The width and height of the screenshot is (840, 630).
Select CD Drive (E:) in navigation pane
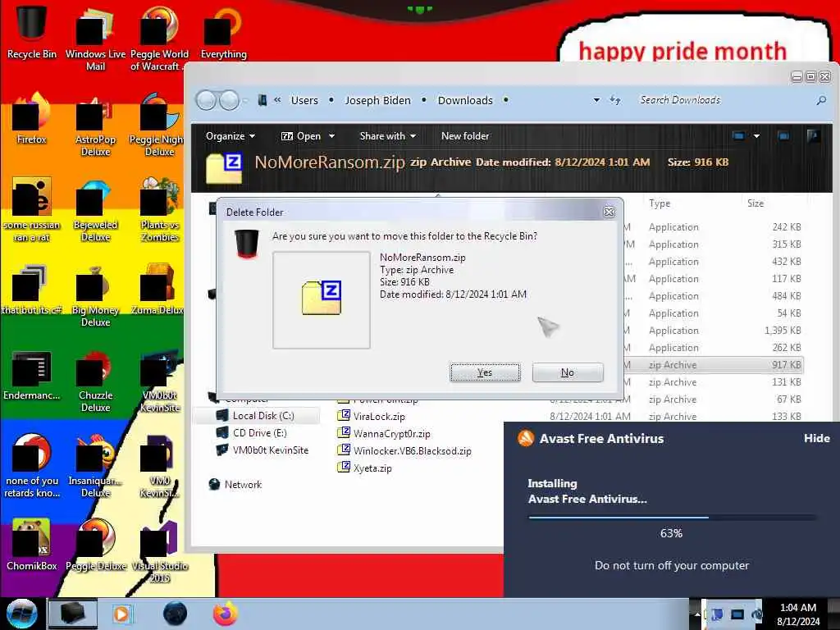coord(260,433)
